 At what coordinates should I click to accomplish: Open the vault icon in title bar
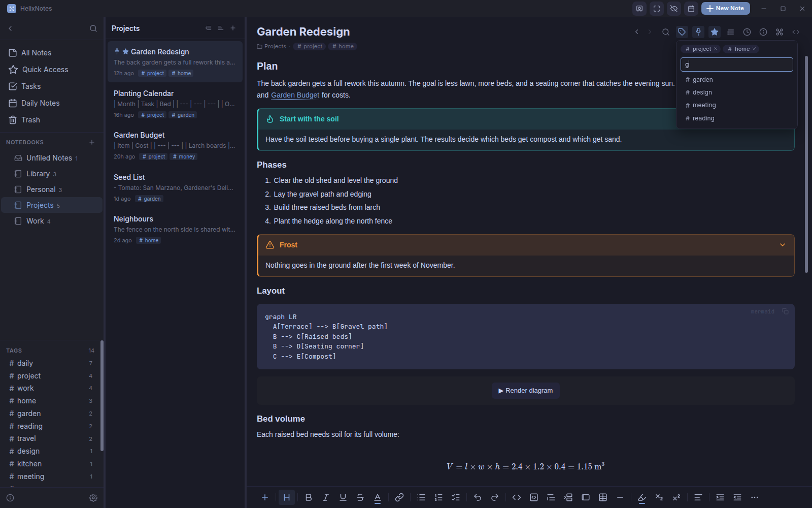tap(639, 9)
